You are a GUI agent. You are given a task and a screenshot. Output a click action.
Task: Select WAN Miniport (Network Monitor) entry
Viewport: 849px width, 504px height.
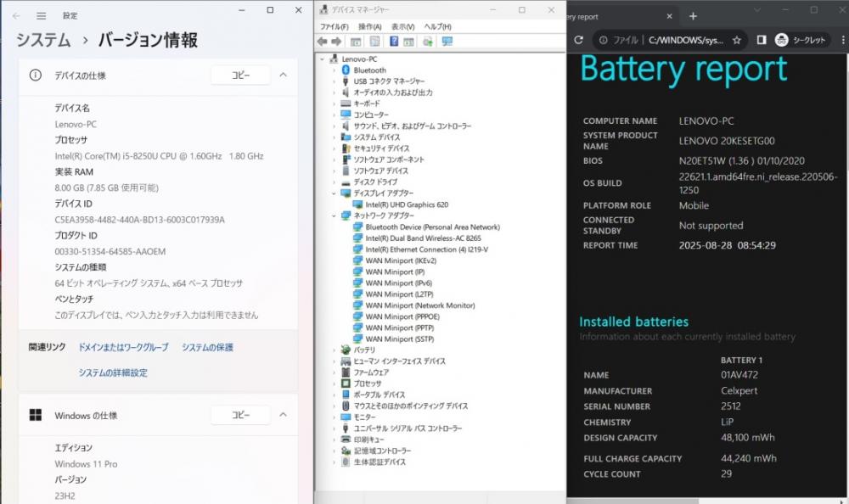pos(420,305)
